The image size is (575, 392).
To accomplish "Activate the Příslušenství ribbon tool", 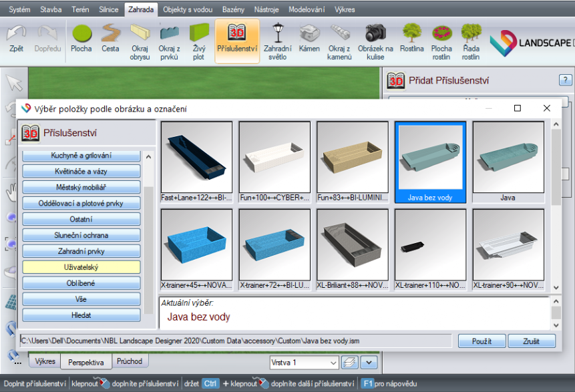I will pos(237,41).
